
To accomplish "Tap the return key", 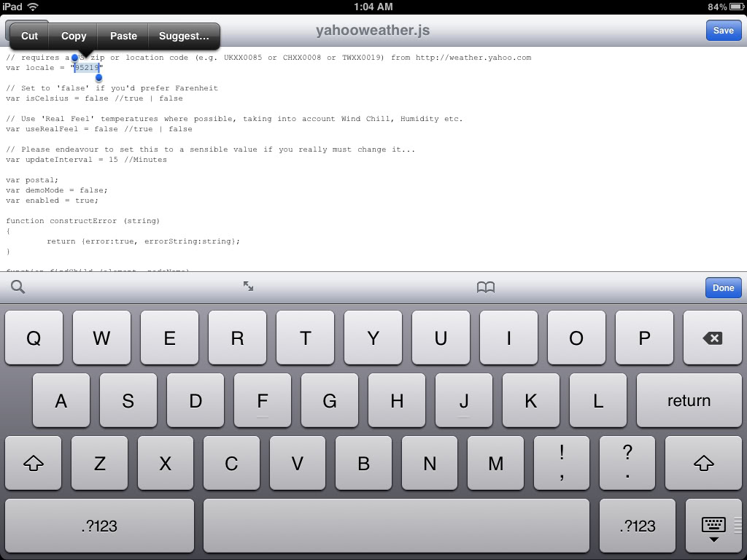I will 689,400.
